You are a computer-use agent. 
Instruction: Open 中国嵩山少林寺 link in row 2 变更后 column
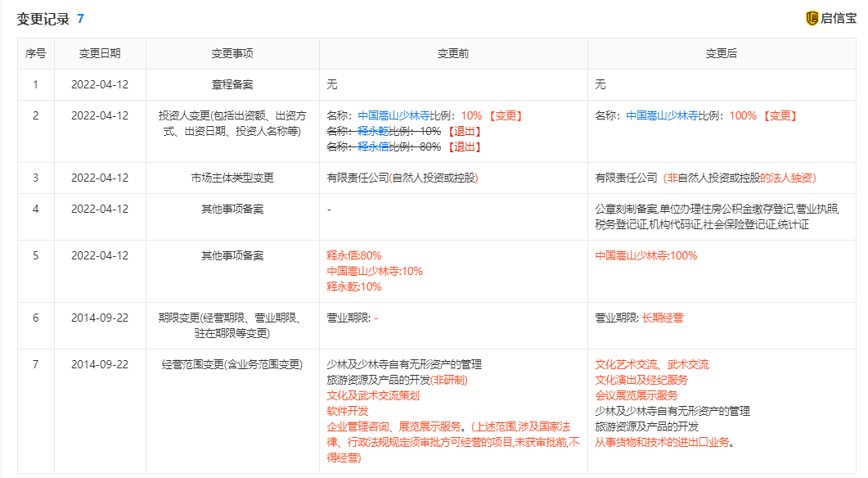pyautogui.click(x=662, y=115)
